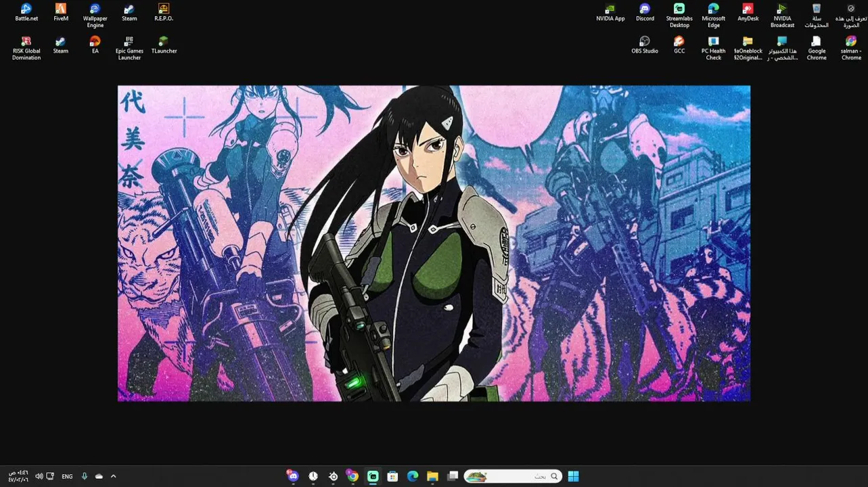Click the taskbar search box
868x487 pixels.
[x=512, y=476]
